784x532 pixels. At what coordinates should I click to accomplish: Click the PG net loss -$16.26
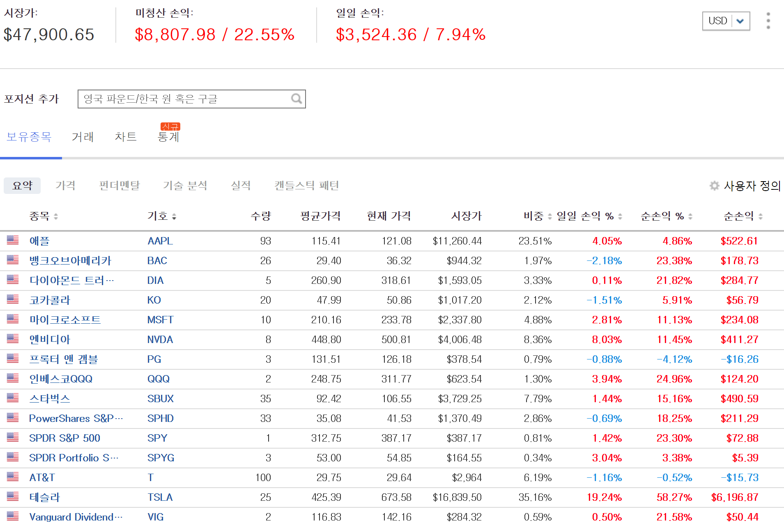740,359
